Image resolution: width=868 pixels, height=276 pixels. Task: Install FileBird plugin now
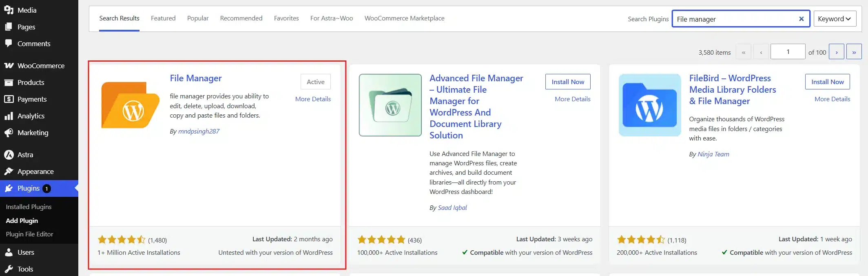[828, 82]
